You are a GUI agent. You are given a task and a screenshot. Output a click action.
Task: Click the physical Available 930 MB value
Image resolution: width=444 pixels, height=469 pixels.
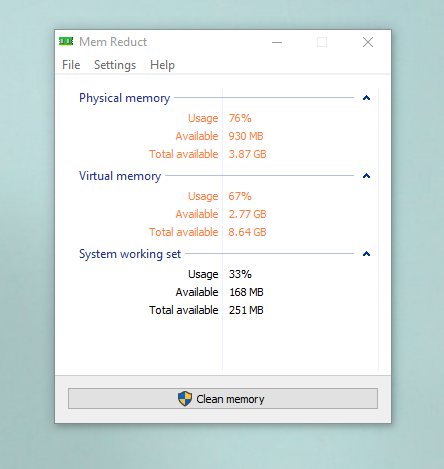pos(246,136)
